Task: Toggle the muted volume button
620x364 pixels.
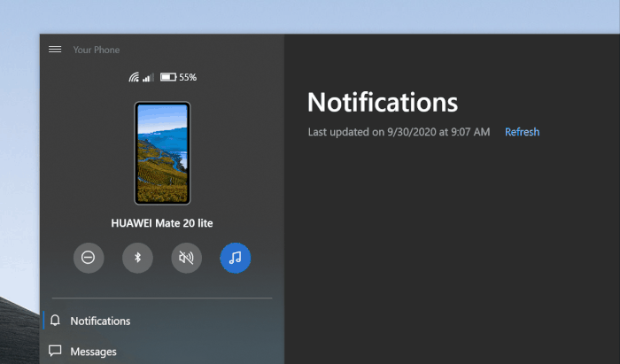Action: (187, 258)
